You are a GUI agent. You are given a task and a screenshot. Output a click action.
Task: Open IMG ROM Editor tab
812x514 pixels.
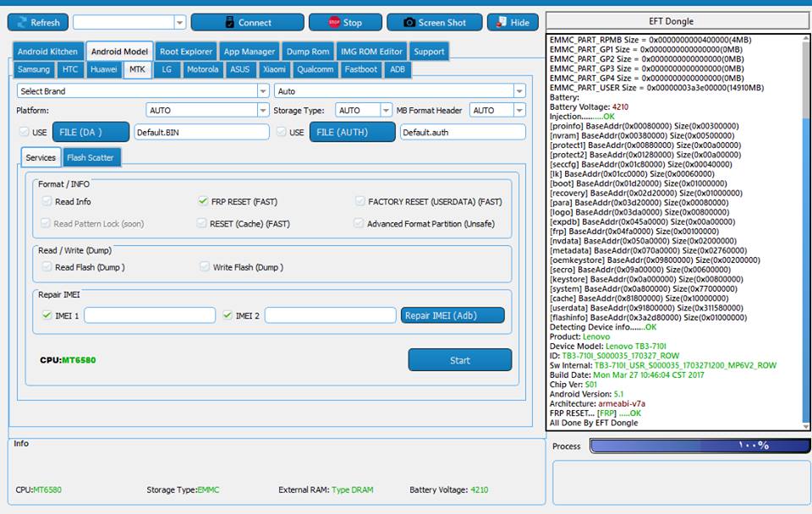[x=371, y=52]
